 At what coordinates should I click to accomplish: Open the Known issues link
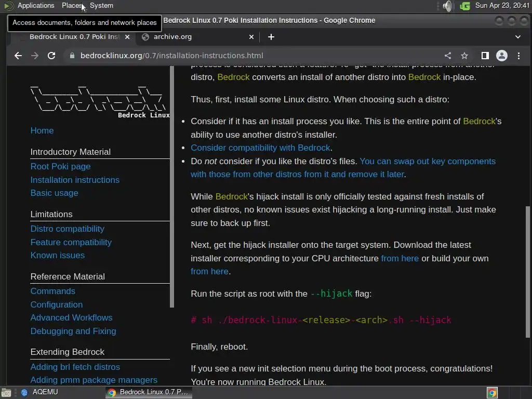(58, 256)
